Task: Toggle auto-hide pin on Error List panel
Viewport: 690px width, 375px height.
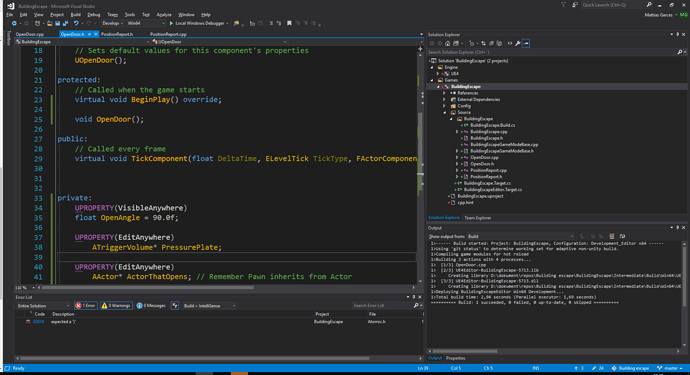Action: point(414,297)
